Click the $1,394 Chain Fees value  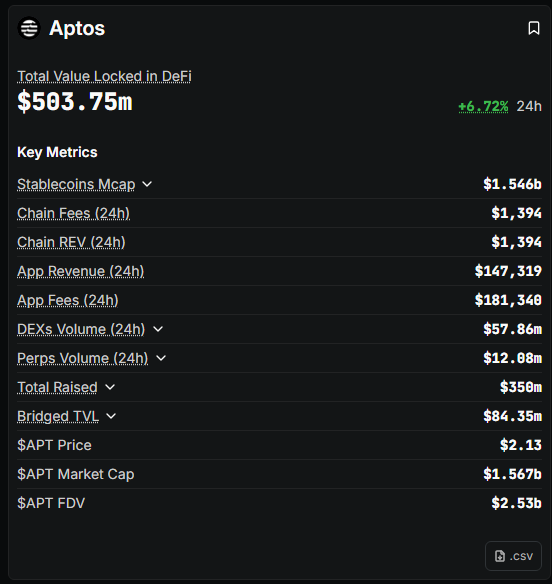[x=516, y=213]
